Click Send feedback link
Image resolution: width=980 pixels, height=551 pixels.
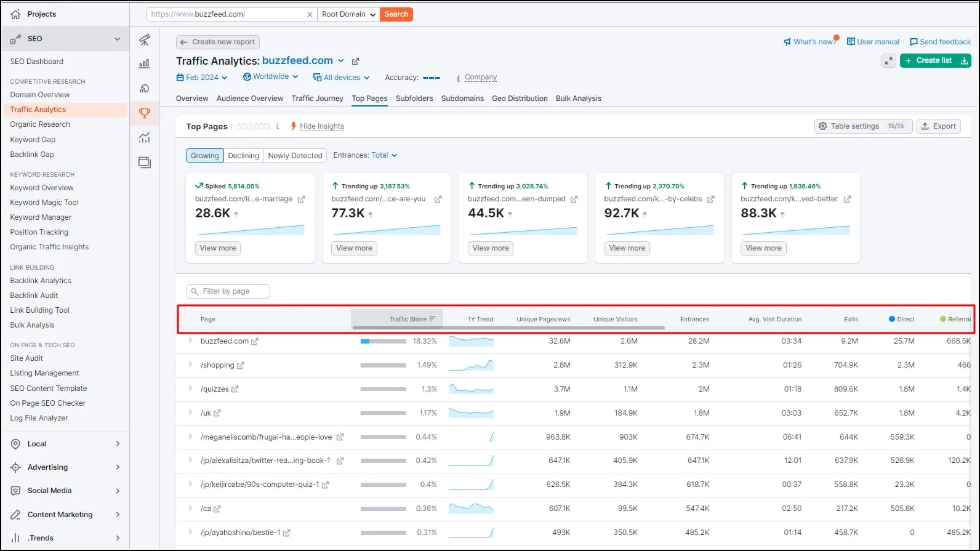pyautogui.click(x=940, y=42)
